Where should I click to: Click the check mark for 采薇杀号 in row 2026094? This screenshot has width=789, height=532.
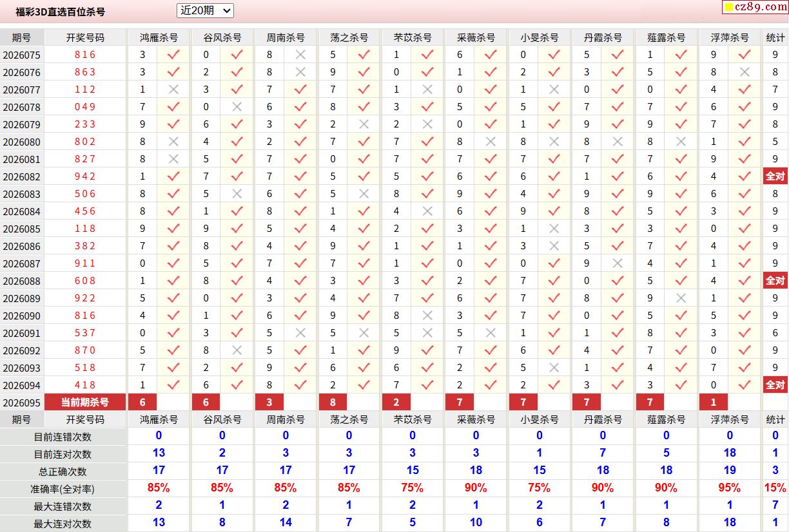[491, 385]
